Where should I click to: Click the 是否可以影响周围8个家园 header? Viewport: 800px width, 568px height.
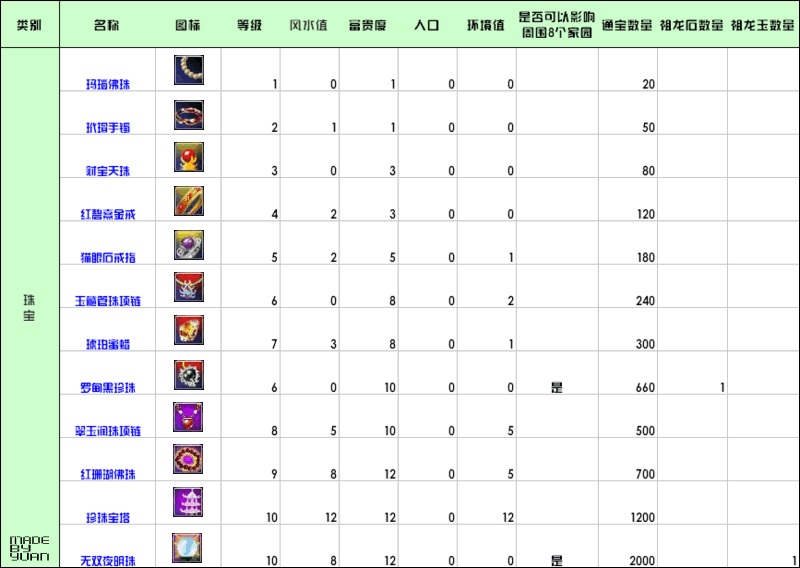pos(557,25)
